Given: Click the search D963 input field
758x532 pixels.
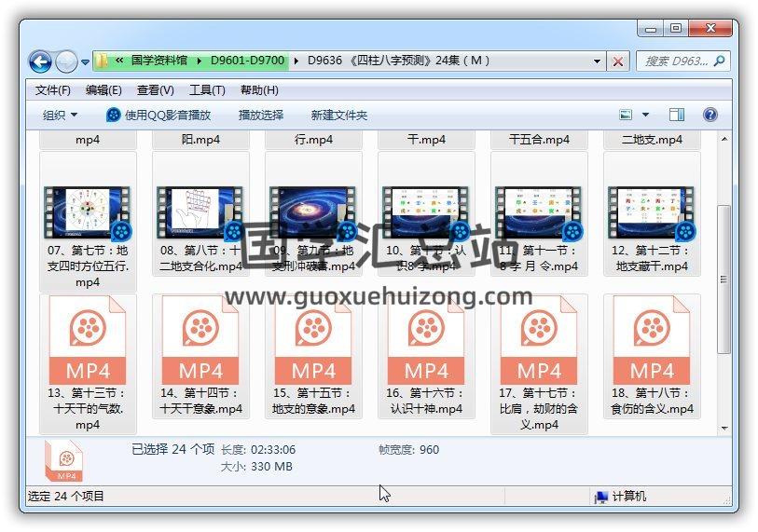Looking at the screenshot, I should click(675, 61).
